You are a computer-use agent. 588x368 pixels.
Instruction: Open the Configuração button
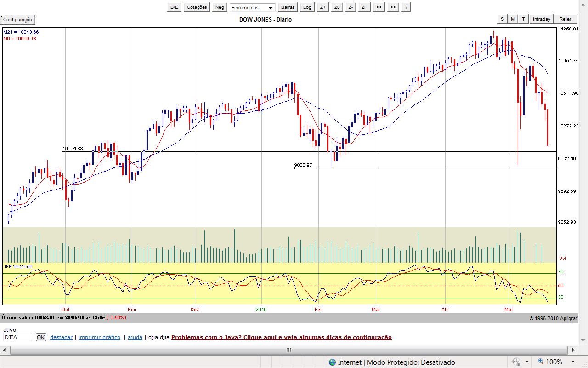tap(17, 19)
